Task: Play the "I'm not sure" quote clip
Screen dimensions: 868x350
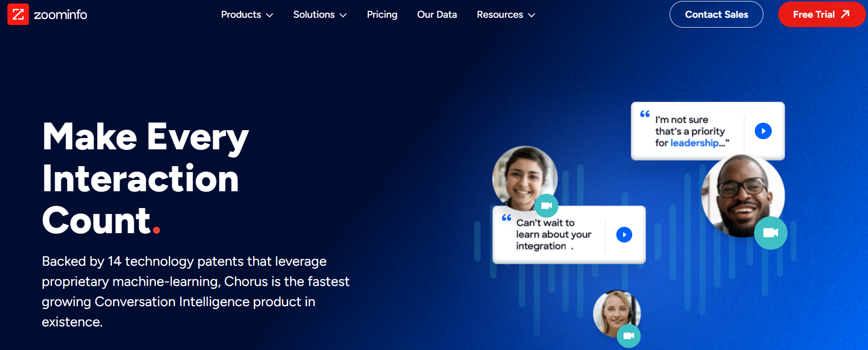Action: 763,131
